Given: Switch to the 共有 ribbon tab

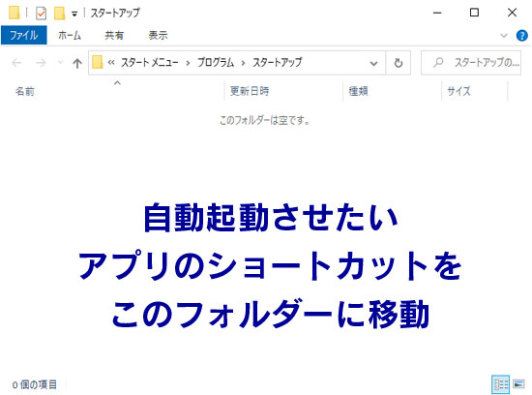Looking at the screenshot, I should tap(114, 35).
